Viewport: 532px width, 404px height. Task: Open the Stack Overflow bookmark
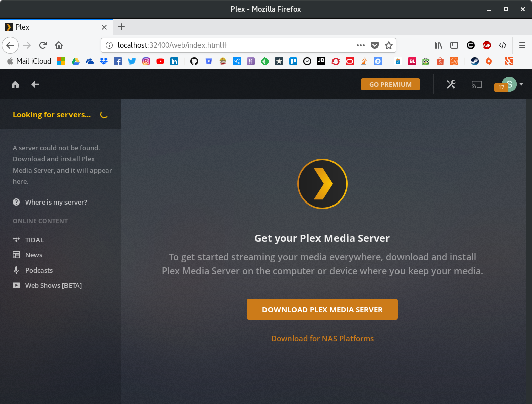(364, 61)
